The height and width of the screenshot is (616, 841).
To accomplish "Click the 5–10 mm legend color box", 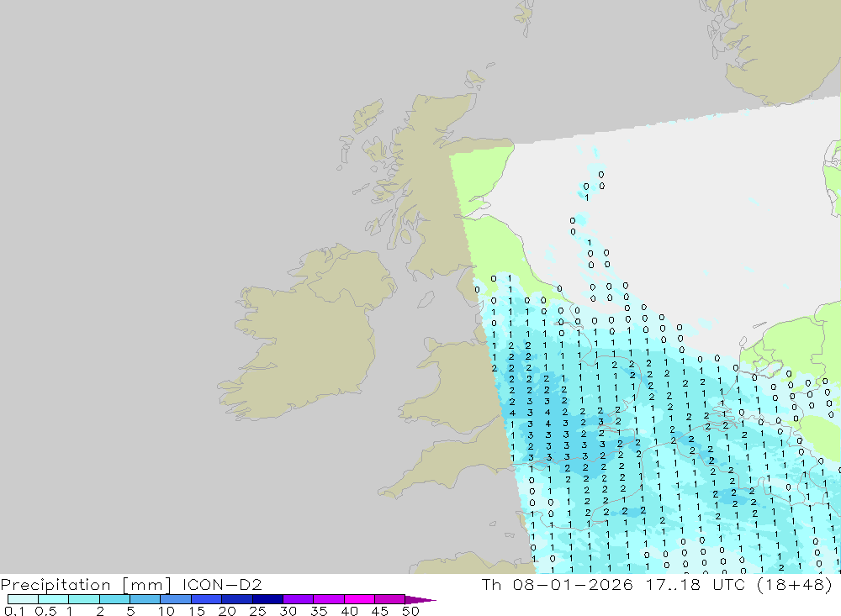I will [145, 599].
